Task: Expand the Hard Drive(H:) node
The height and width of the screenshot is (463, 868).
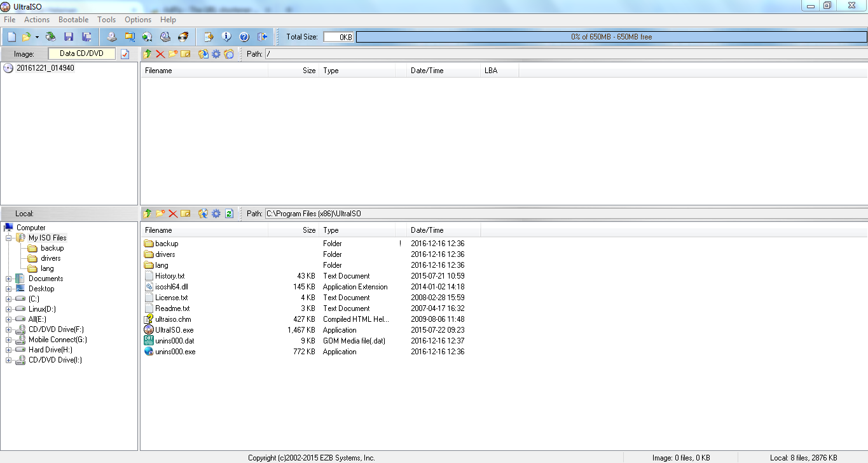Action: click(x=8, y=350)
